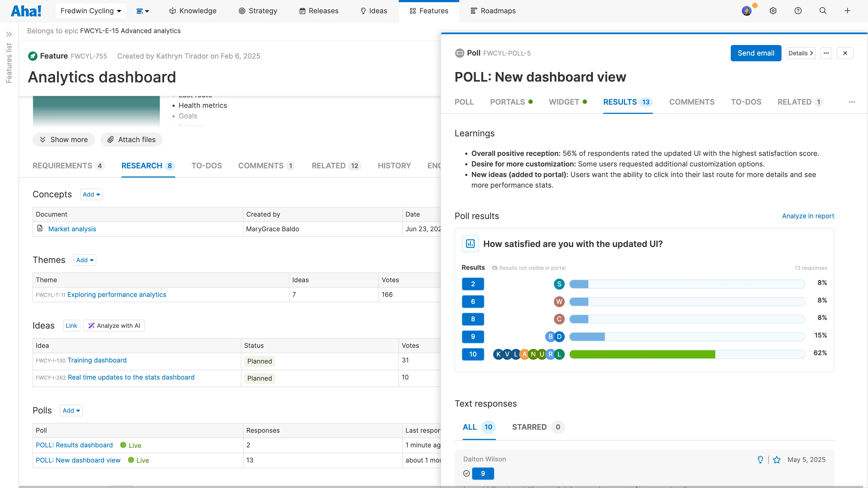Click the Send email button
Screen dimensions: 868x488
coord(756,53)
